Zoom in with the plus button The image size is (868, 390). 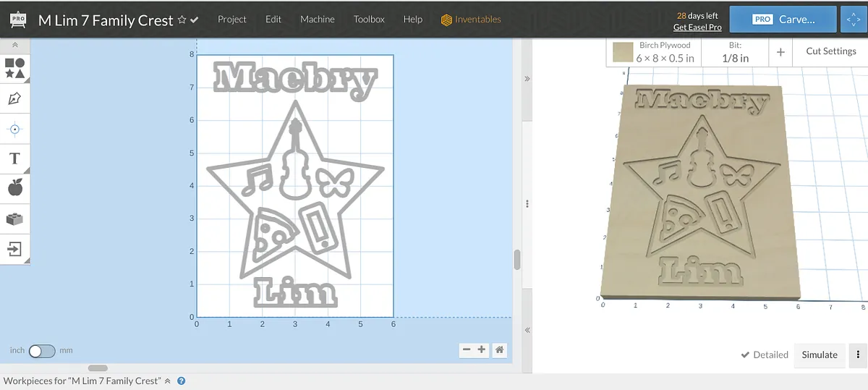click(x=482, y=350)
